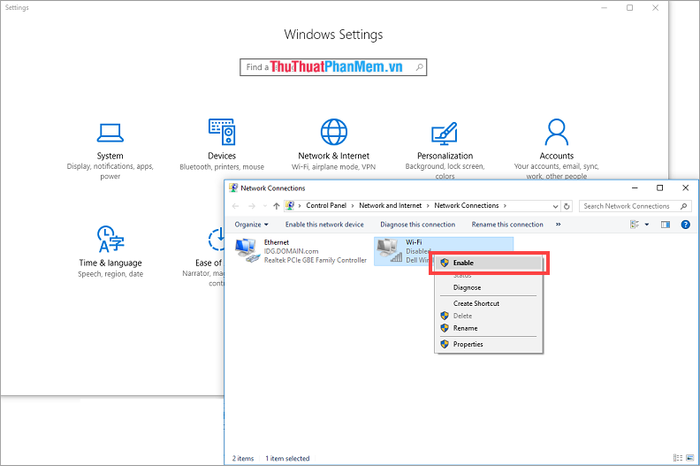This screenshot has width=700, height=466.
Task: Choose Rename from the context menu
Action: 488,329
